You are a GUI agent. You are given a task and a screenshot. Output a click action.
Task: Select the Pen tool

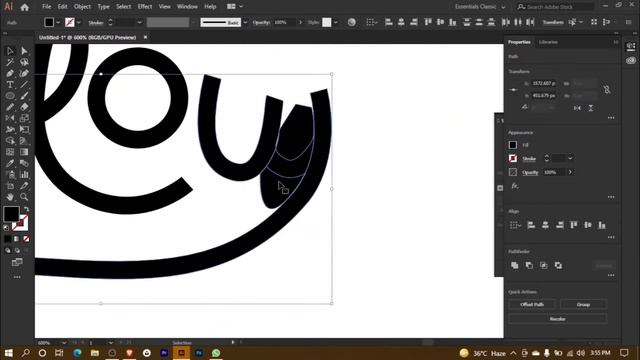click(10, 73)
